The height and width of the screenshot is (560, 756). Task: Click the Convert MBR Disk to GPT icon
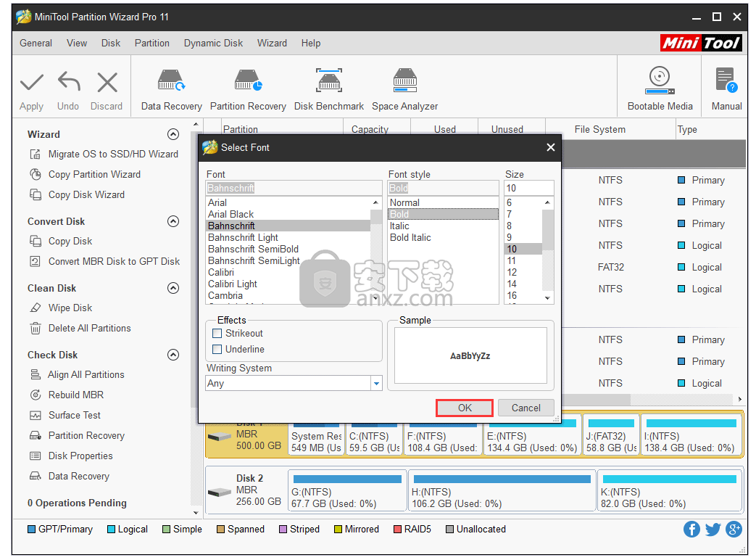(36, 261)
